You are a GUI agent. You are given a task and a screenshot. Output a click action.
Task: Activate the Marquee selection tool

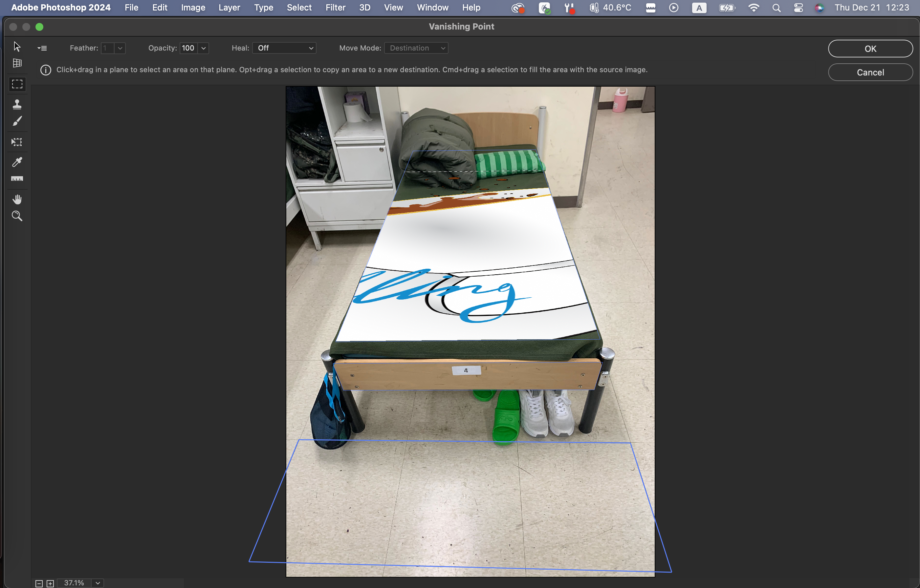(x=17, y=84)
